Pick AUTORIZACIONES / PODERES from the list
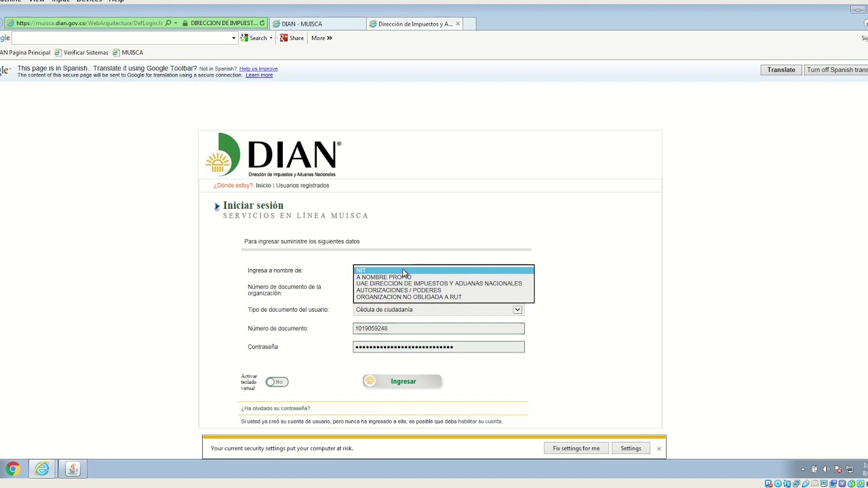 pos(443,290)
